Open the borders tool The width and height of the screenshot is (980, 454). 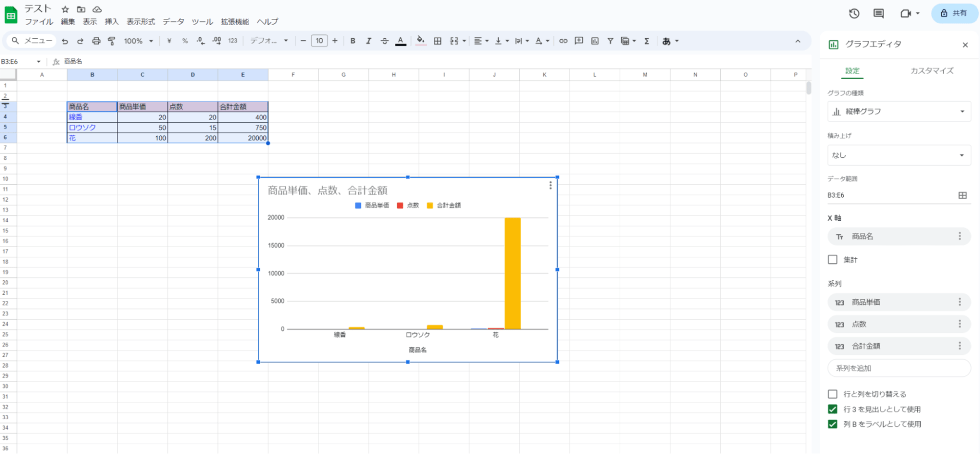[x=437, y=41]
